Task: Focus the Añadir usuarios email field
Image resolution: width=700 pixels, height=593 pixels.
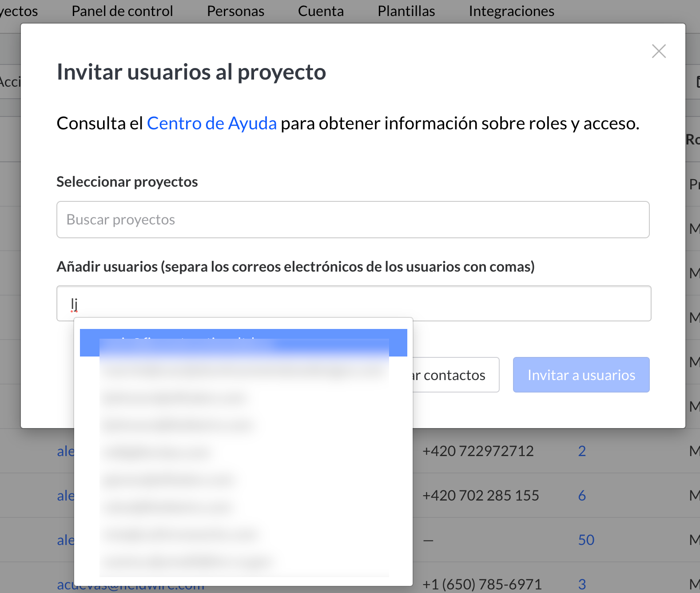Action: point(354,304)
